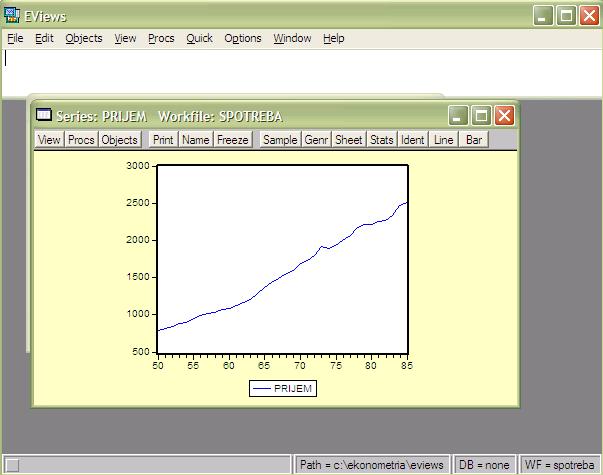Open the File menu
The image size is (603, 475).
click(15, 38)
